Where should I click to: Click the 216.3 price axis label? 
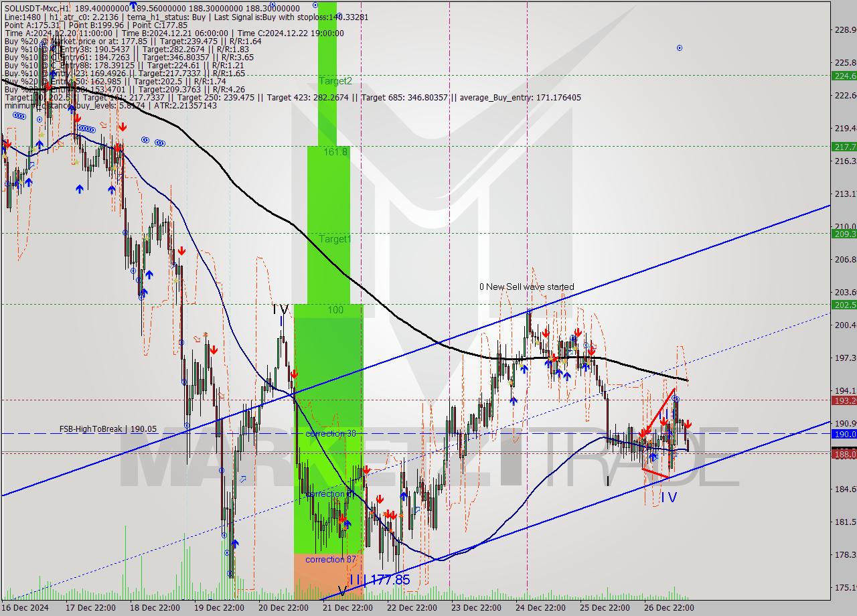click(x=846, y=161)
